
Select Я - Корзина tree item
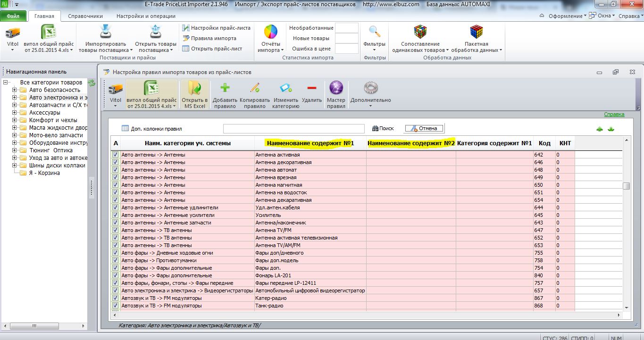click(x=44, y=173)
